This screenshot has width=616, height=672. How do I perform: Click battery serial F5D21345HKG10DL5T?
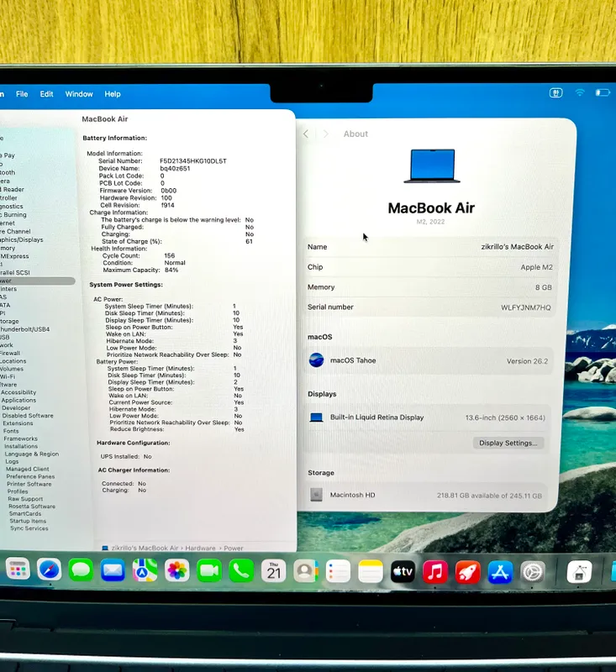pos(193,160)
